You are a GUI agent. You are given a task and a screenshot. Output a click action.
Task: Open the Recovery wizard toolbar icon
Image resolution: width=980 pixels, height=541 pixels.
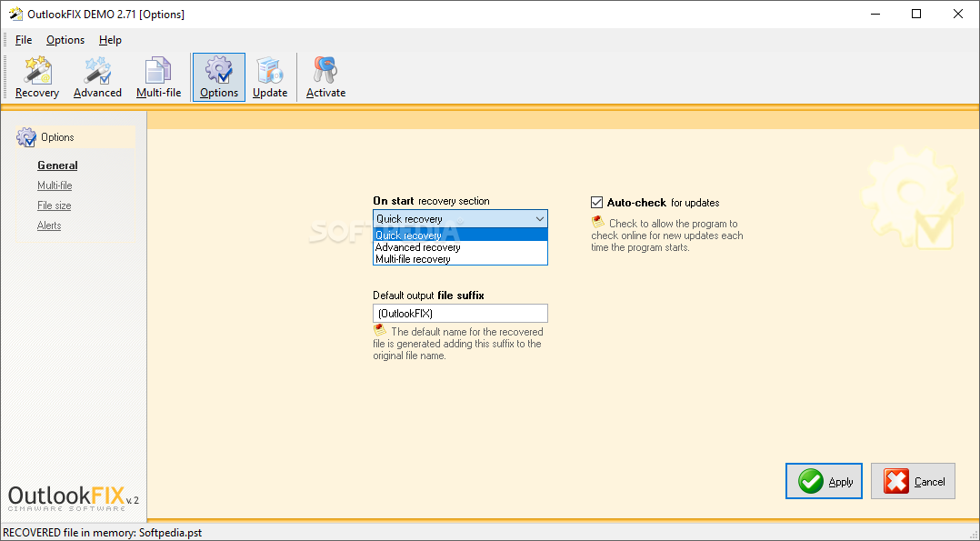[37, 77]
